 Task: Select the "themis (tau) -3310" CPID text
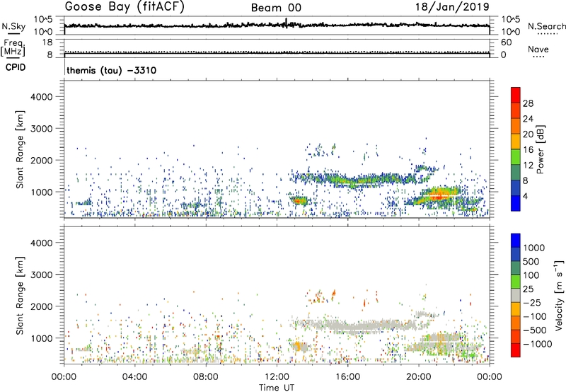[x=112, y=70]
